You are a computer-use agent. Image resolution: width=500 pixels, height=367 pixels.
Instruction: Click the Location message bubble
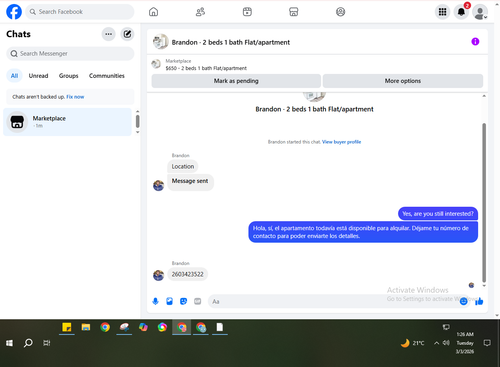point(183,166)
